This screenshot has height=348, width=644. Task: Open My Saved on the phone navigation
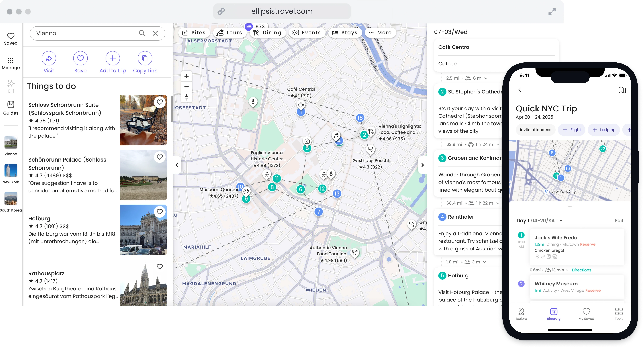pyautogui.click(x=586, y=314)
